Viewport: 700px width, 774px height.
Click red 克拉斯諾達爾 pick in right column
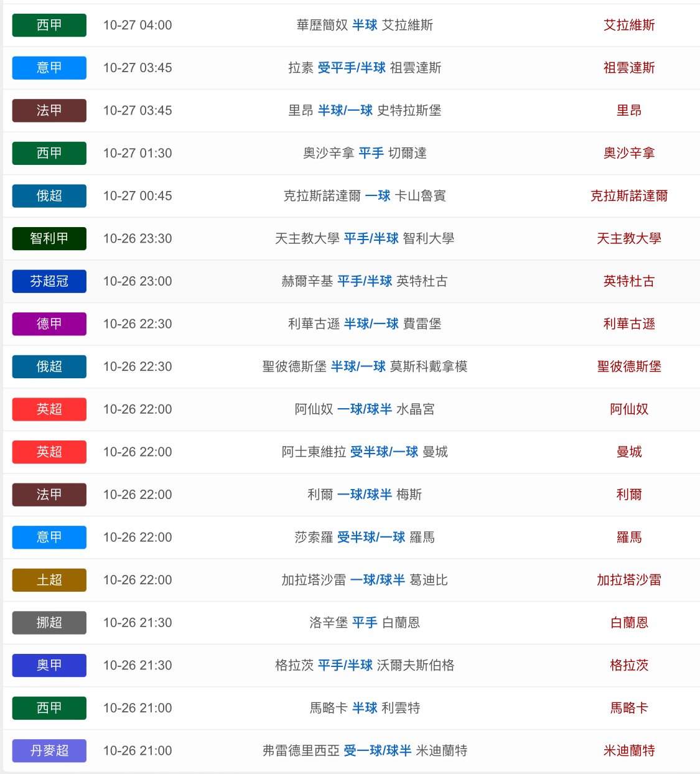pos(628,195)
